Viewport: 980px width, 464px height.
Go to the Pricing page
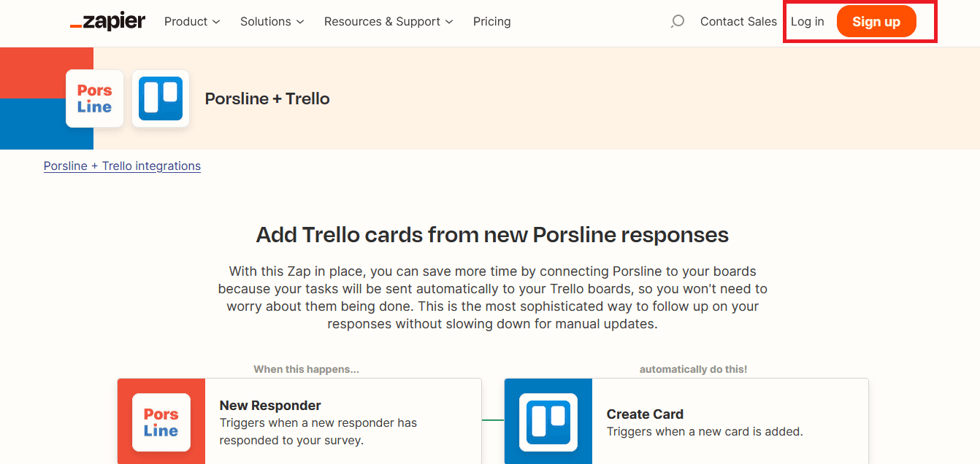coord(492,22)
